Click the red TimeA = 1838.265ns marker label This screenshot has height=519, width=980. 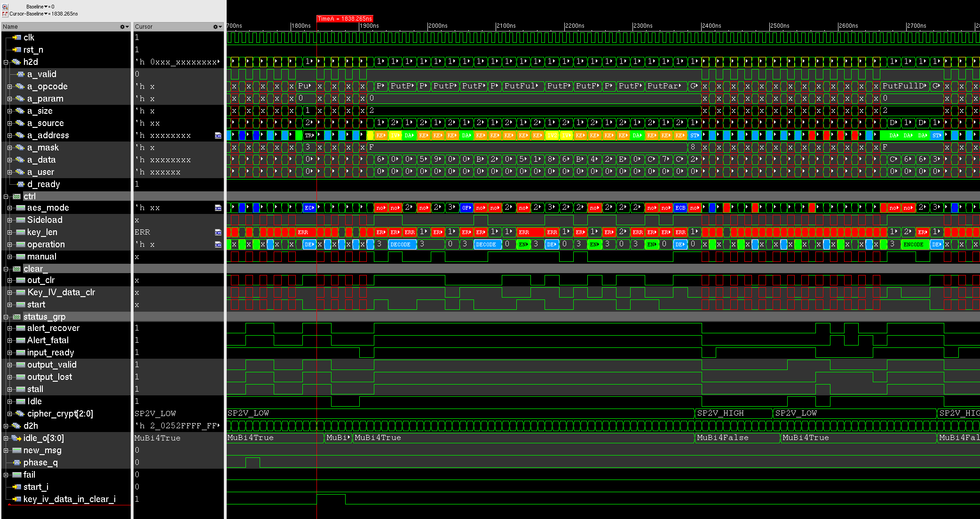[345, 18]
